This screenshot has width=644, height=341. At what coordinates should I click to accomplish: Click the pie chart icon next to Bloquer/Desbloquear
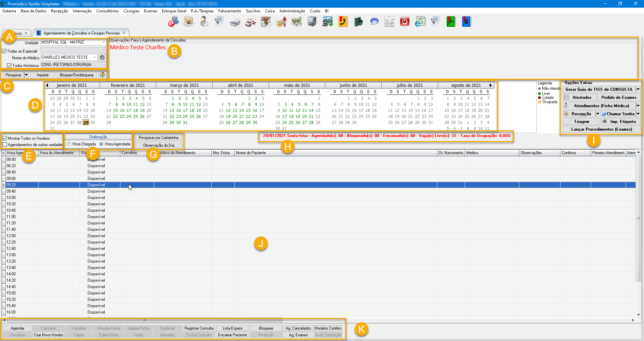click(x=103, y=75)
